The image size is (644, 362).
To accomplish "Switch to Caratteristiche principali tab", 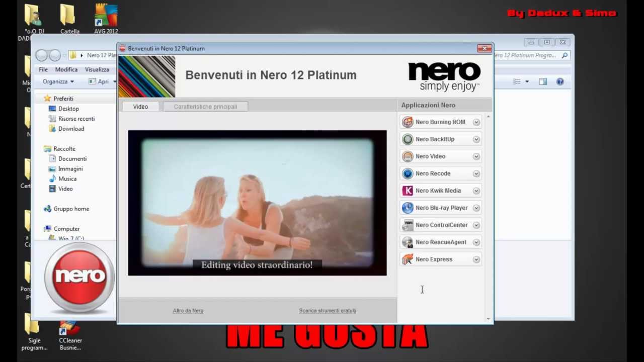I will pyautogui.click(x=205, y=107).
